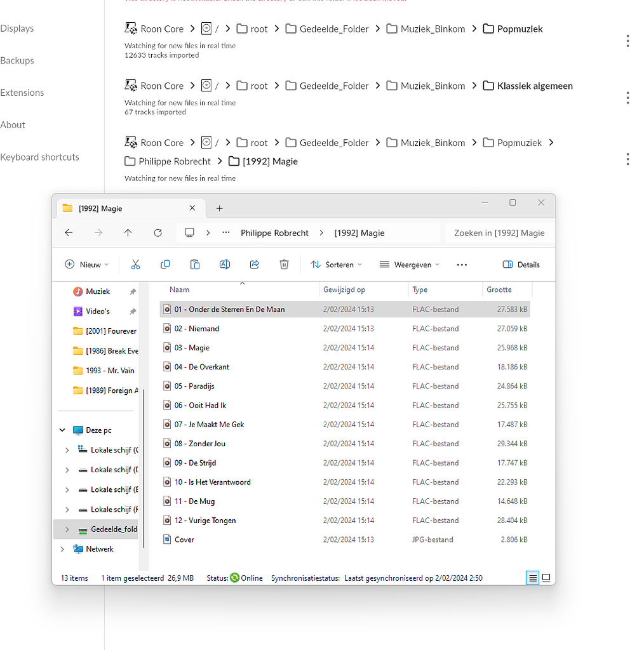The width and height of the screenshot is (644, 650).
Task: Open Displays settings in Roon
Action: coord(17,28)
